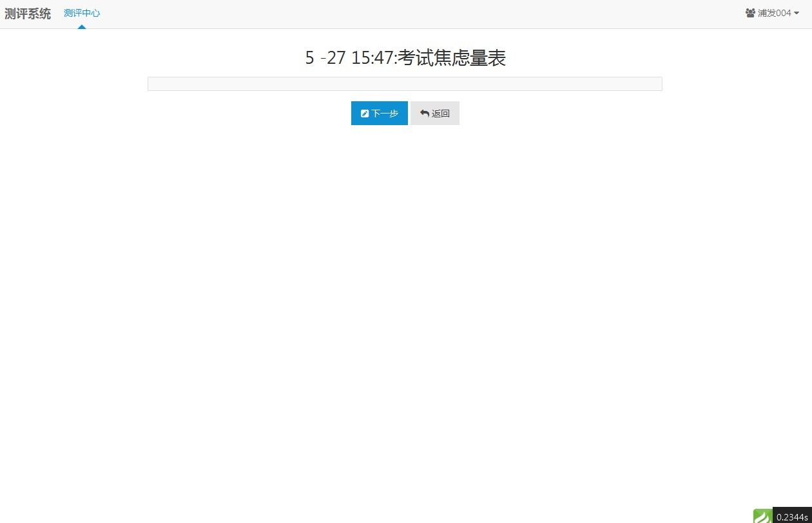Return to previous page with 返回

(x=435, y=113)
